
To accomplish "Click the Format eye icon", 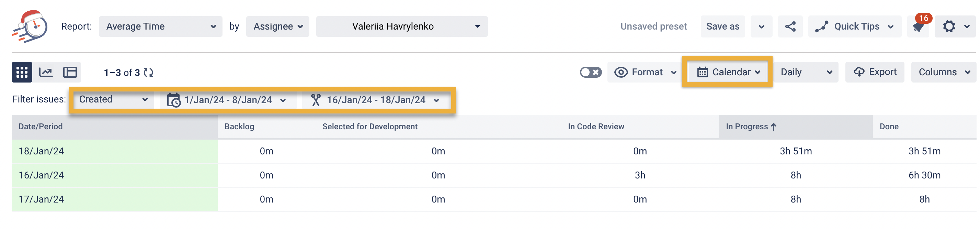I will 621,72.
